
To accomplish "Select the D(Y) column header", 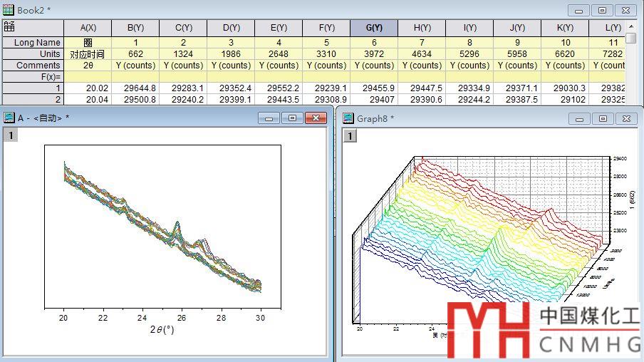I will pos(231,28).
